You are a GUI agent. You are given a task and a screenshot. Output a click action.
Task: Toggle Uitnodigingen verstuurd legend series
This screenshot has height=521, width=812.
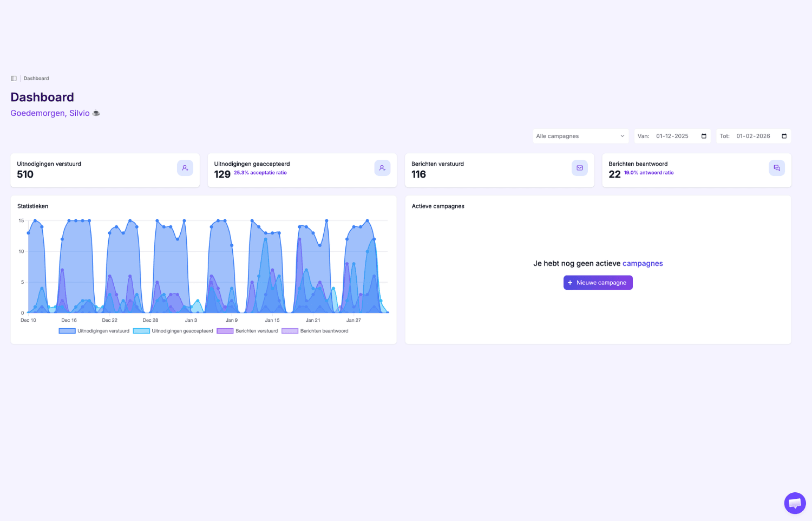(x=94, y=331)
